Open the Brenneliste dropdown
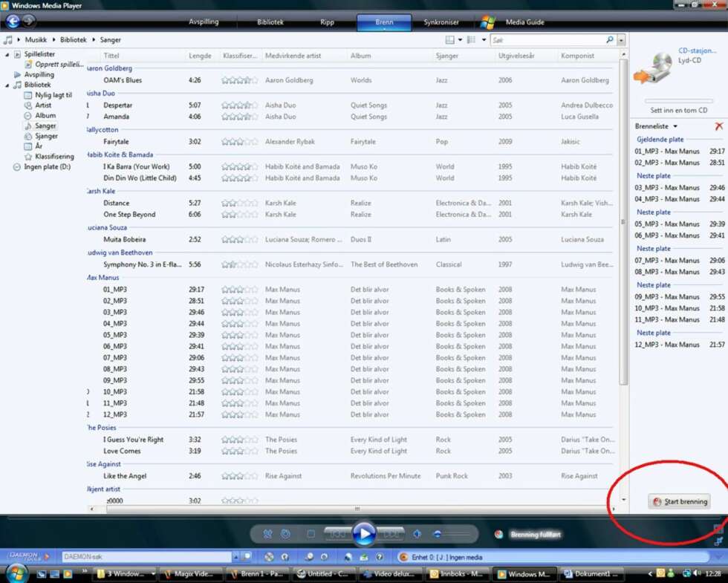 (x=656, y=126)
